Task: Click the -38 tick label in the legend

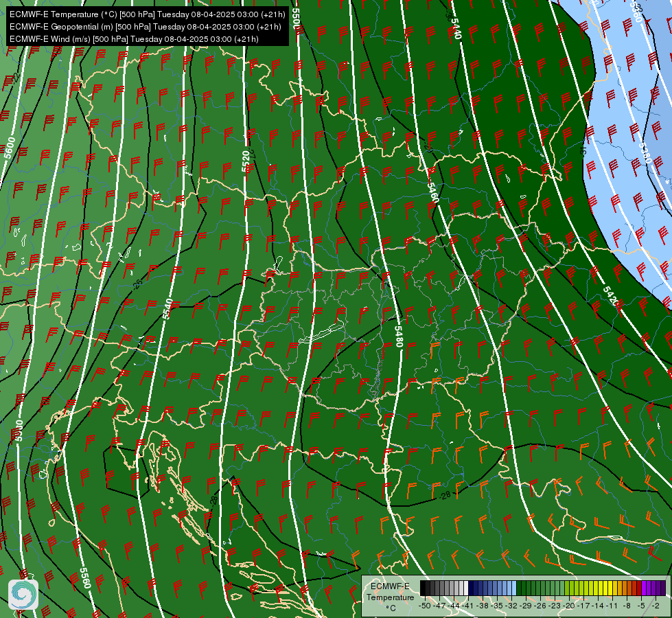Action: pos(482,606)
